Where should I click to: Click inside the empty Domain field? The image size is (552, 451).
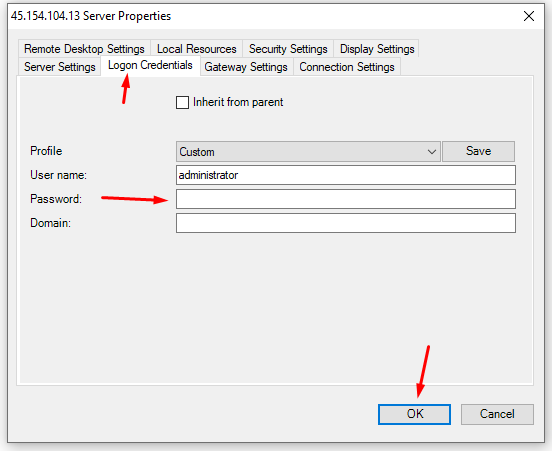(346, 223)
